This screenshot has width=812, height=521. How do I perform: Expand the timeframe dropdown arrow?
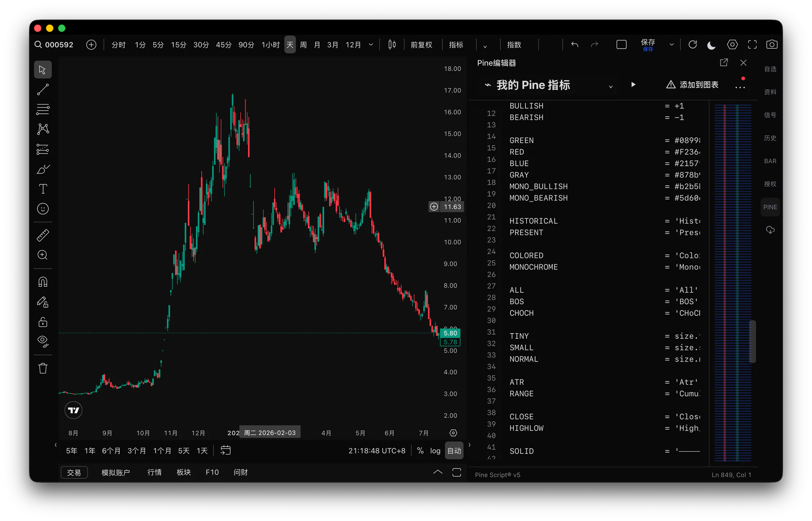[x=371, y=45]
